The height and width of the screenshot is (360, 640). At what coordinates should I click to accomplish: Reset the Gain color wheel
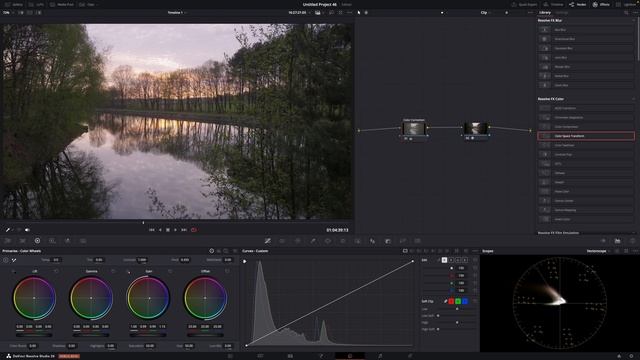[170, 271]
